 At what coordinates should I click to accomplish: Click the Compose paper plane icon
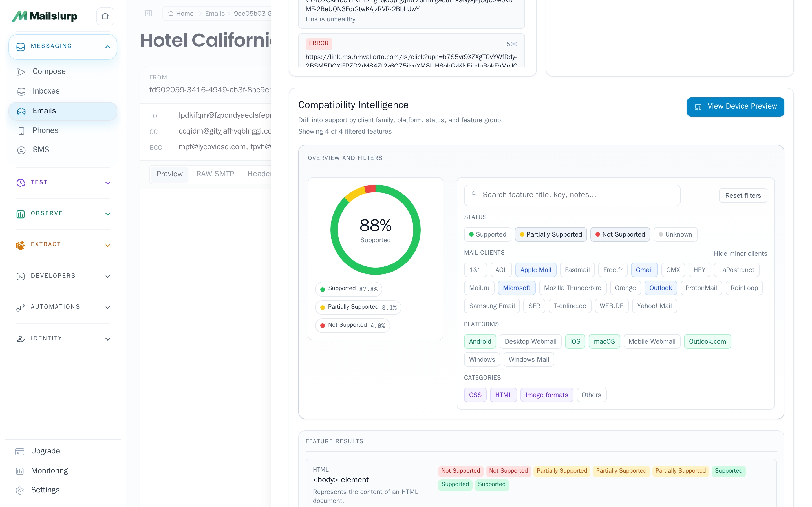click(21, 72)
